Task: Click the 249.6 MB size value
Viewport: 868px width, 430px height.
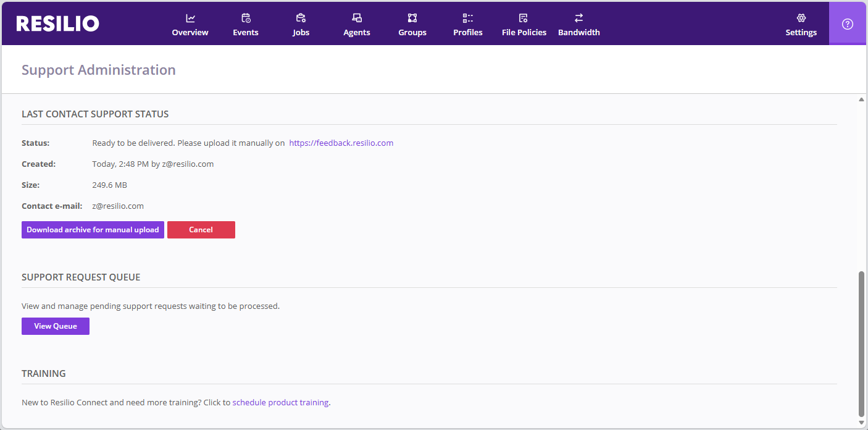Action: (x=110, y=185)
